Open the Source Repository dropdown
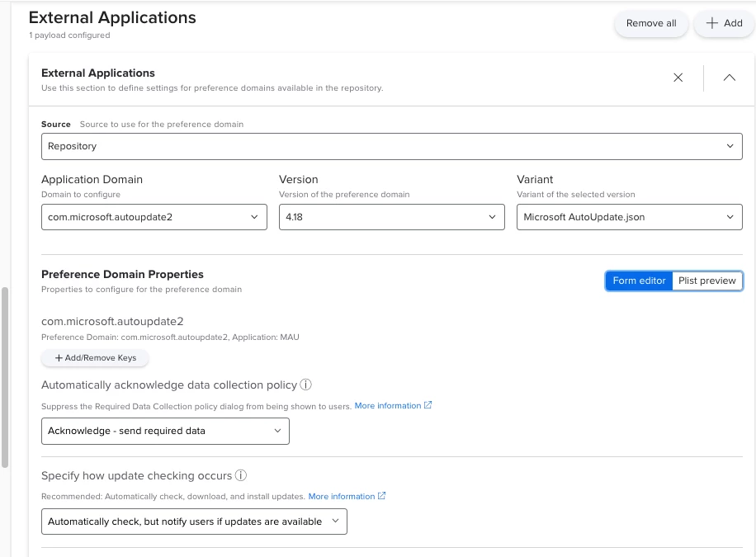This screenshot has width=756, height=557. coord(391,146)
